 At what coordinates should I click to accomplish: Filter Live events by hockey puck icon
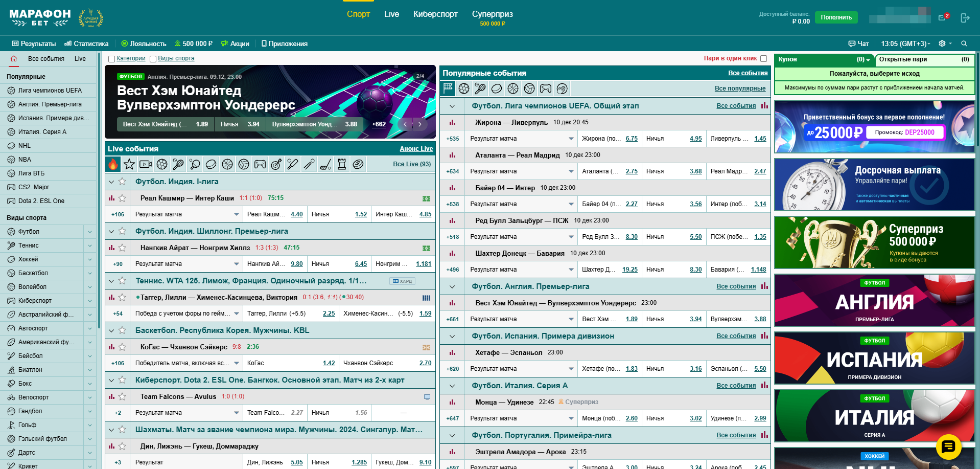coord(211,164)
